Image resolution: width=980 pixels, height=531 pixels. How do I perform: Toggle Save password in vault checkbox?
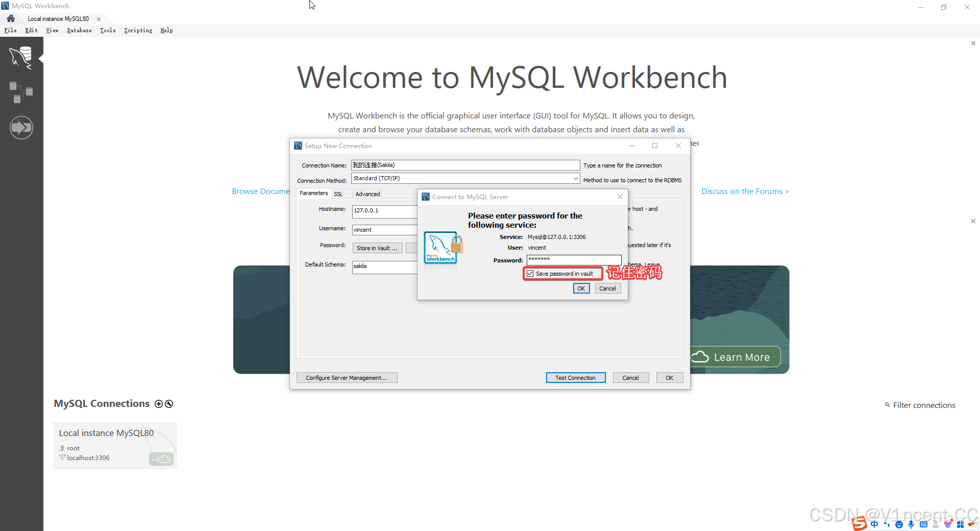(530, 274)
